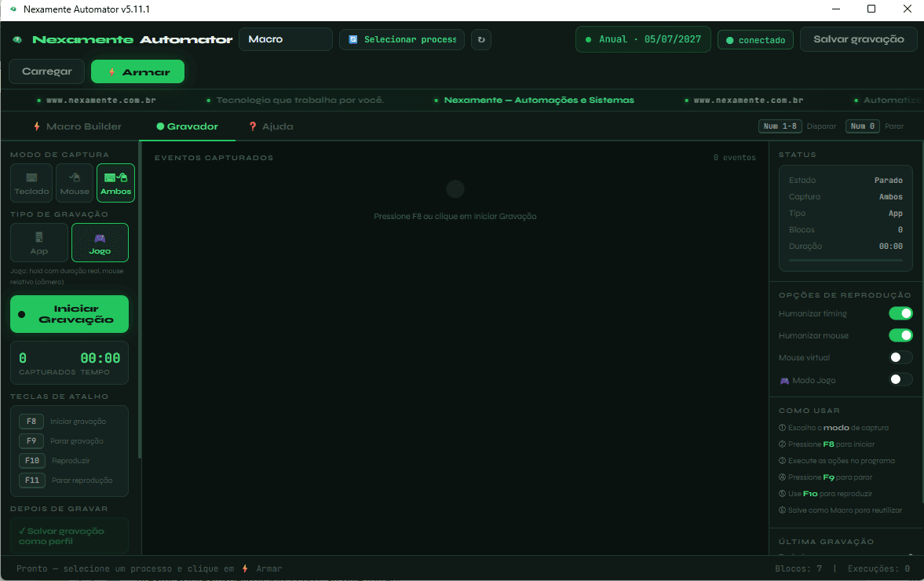Click the Num 0 Parar key badge

pyautogui.click(x=862, y=126)
